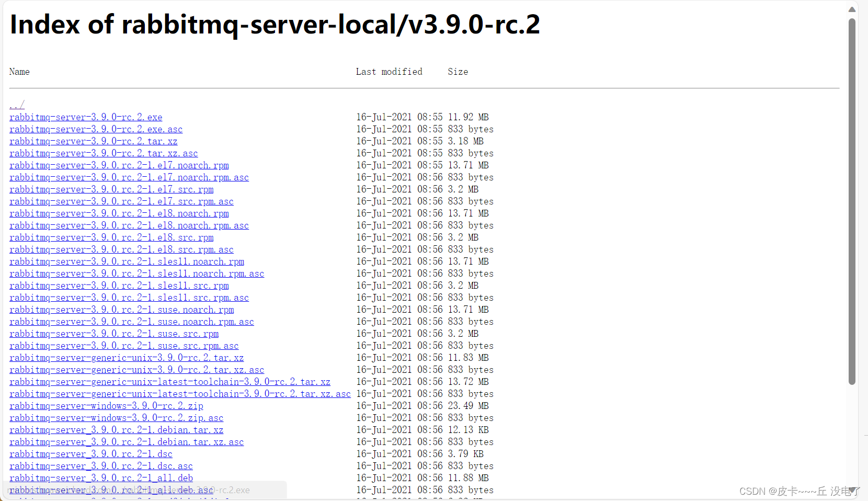This screenshot has width=868, height=501.
Task: Download the el8.noarch.rpm package
Action: 119,213
